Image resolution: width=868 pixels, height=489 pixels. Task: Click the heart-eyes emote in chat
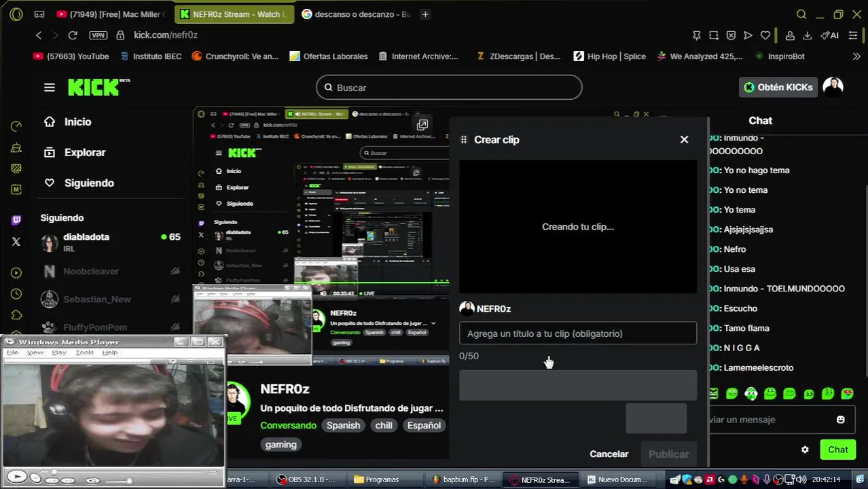coord(847,393)
